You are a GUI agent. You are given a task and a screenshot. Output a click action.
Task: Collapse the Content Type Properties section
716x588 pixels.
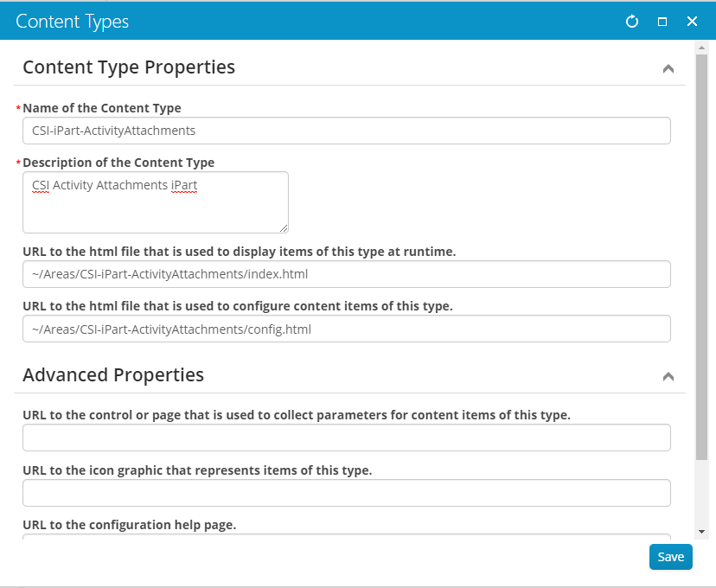[668, 68]
